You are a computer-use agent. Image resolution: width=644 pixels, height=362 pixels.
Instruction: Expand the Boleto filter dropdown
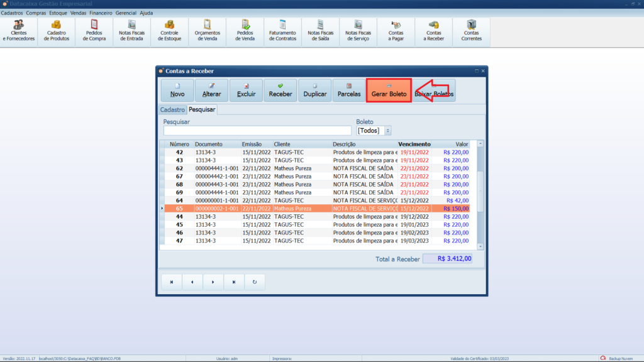click(x=387, y=131)
